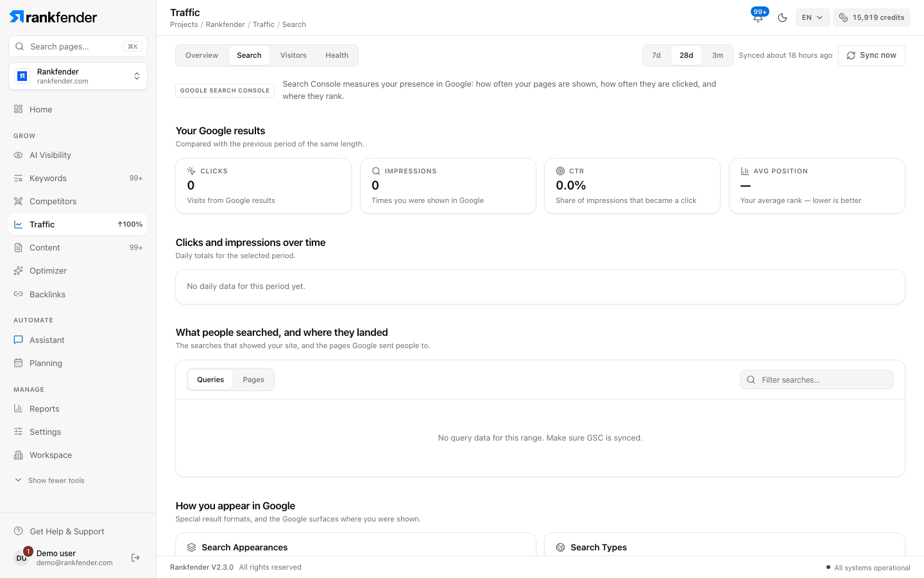Switch to the Search tab
Image resolution: width=924 pixels, height=578 pixels.
249,55
